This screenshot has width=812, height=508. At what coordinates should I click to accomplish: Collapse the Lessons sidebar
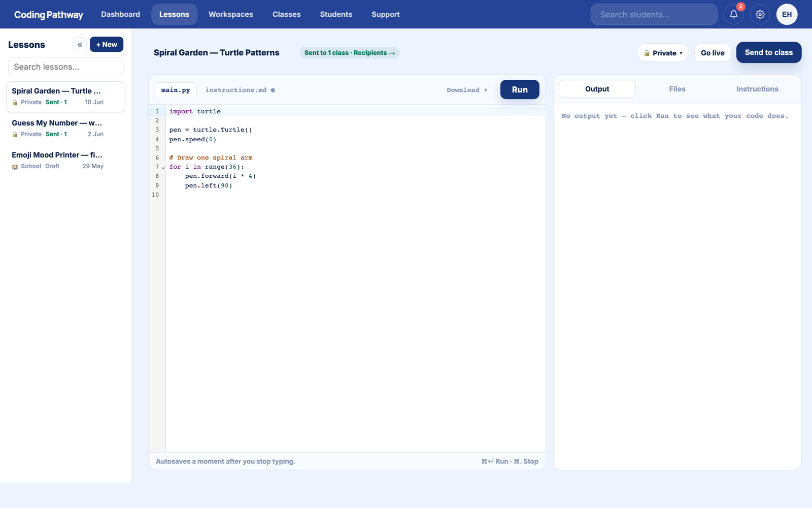[80, 45]
